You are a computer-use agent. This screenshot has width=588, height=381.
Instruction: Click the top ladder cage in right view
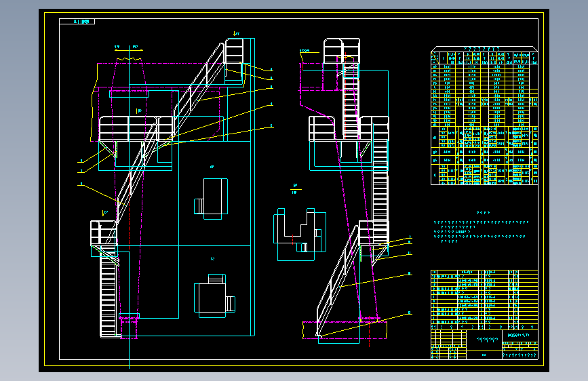[x=342, y=51]
